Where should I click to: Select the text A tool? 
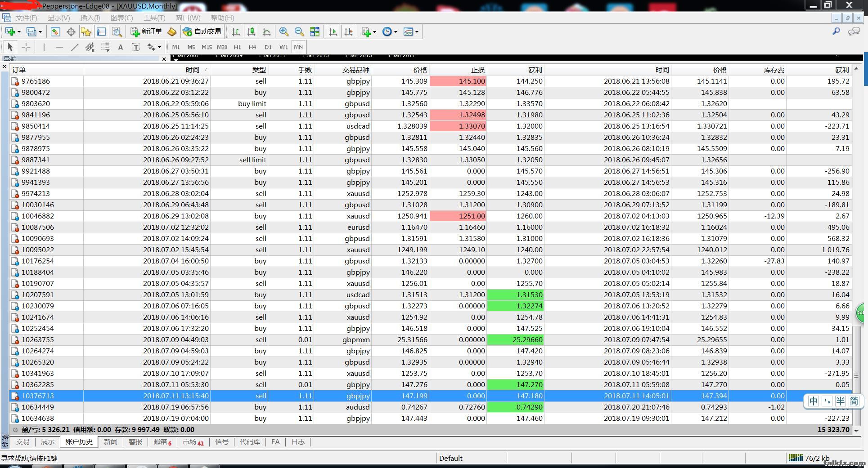(120, 47)
